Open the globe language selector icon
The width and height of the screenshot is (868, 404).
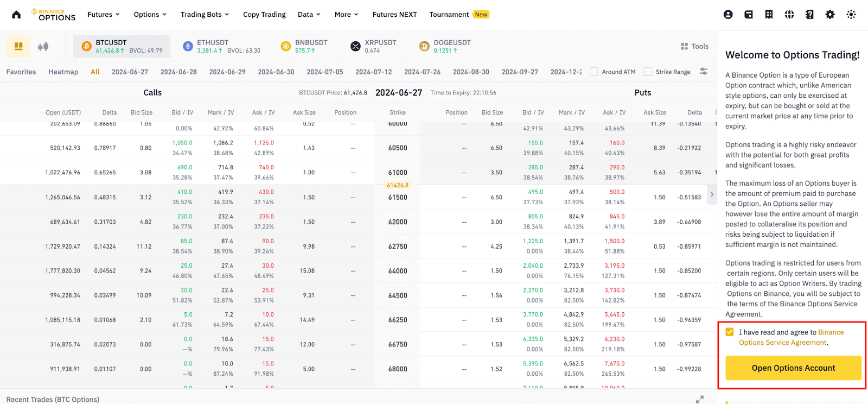pos(789,15)
